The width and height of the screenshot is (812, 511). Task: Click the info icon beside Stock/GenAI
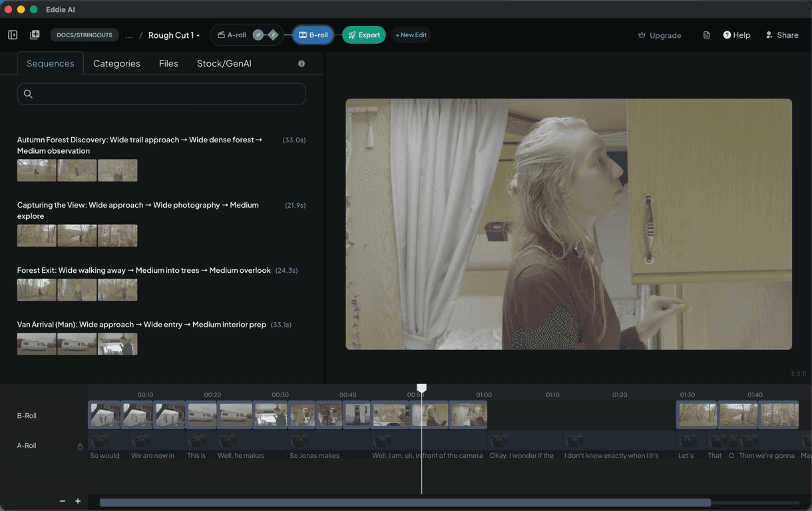coord(302,64)
